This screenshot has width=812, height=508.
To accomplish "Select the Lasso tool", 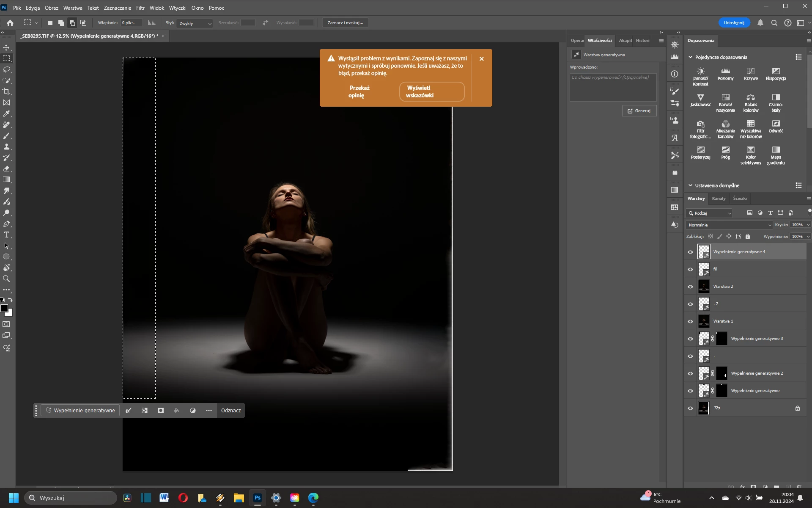I will pos(7,69).
